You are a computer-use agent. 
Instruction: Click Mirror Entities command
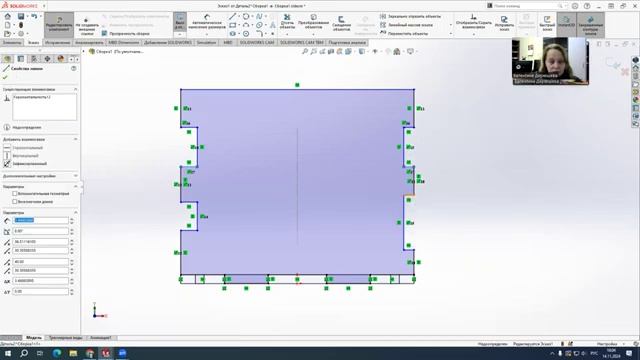pyautogui.click(x=410, y=16)
